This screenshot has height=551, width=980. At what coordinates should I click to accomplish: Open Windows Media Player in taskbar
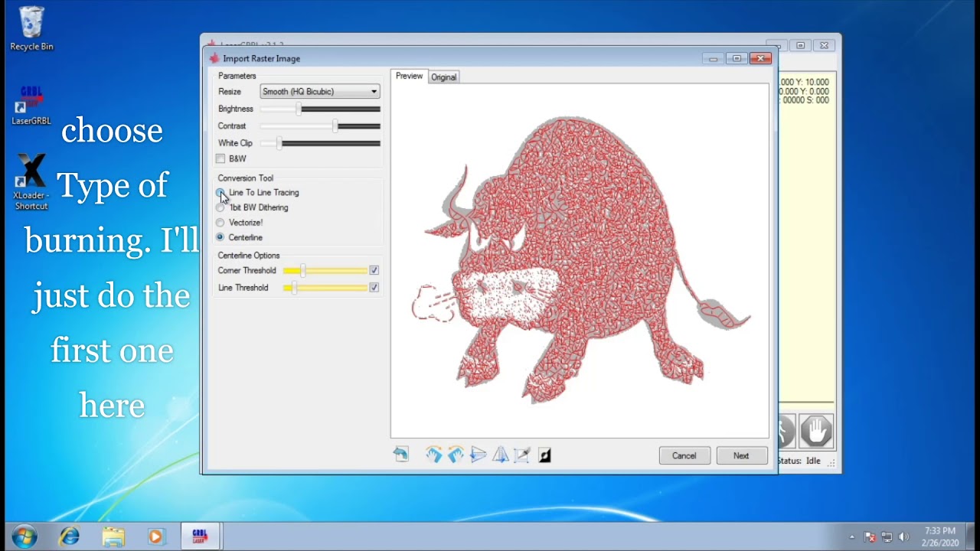[x=155, y=536]
